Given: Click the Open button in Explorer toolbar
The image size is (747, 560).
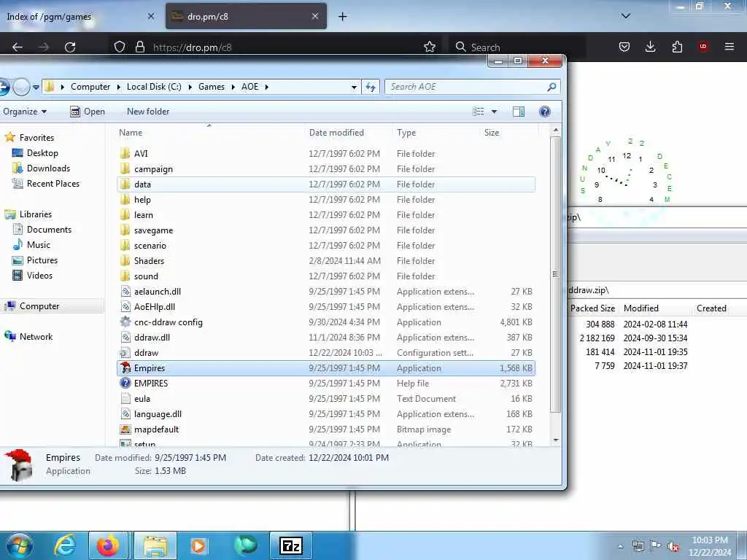Looking at the screenshot, I should [x=88, y=112].
